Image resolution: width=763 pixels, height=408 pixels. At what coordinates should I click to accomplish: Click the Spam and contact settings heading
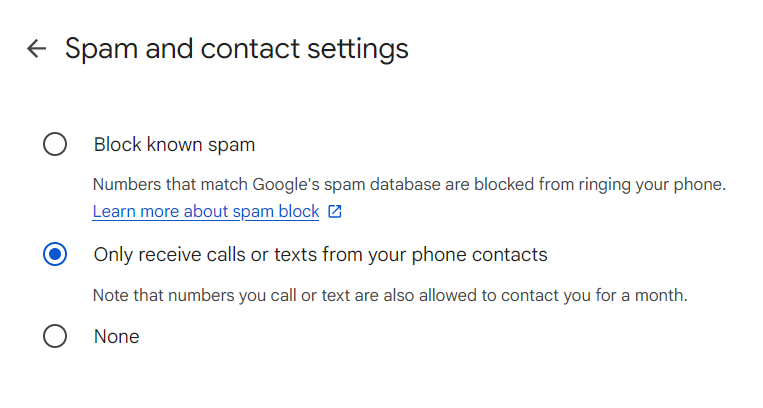click(236, 49)
